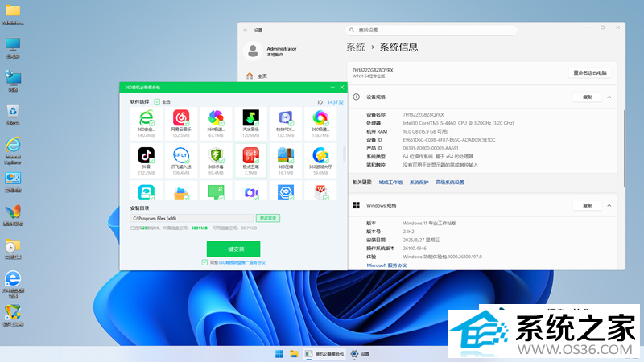This screenshot has width=644, height=362.
Task: Click the Intel(R) Core(TM) i5-4460 processor text
Action: [458, 123]
